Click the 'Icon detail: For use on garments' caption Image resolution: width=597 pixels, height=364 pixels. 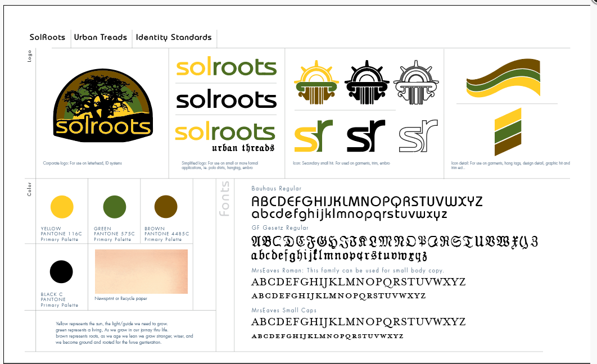click(510, 166)
